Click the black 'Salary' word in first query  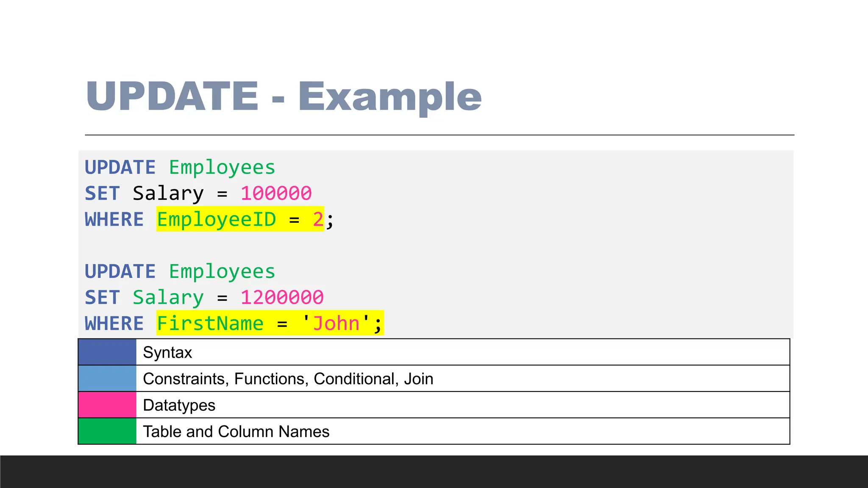click(x=168, y=194)
